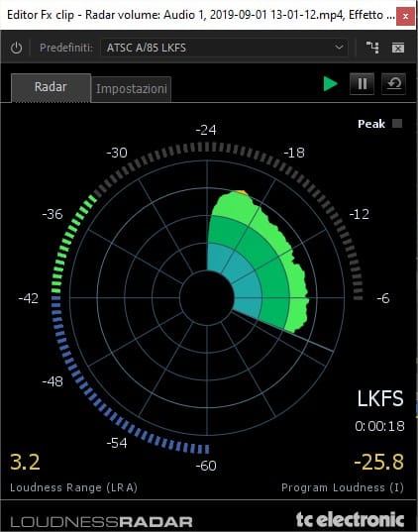Click the tc electronic logo
The height and width of the screenshot is (532, 418).
(x=350, y=519)
